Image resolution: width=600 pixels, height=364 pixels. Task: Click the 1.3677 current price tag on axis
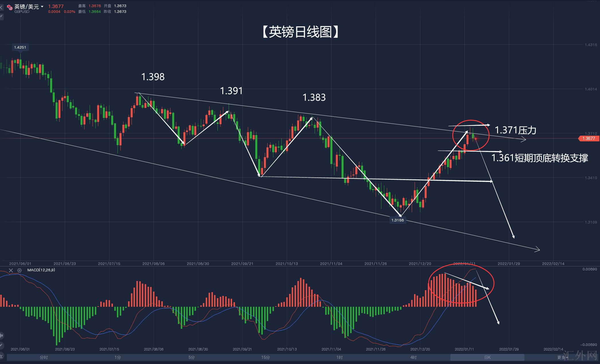pyautogui.click(x=589, y=139)
